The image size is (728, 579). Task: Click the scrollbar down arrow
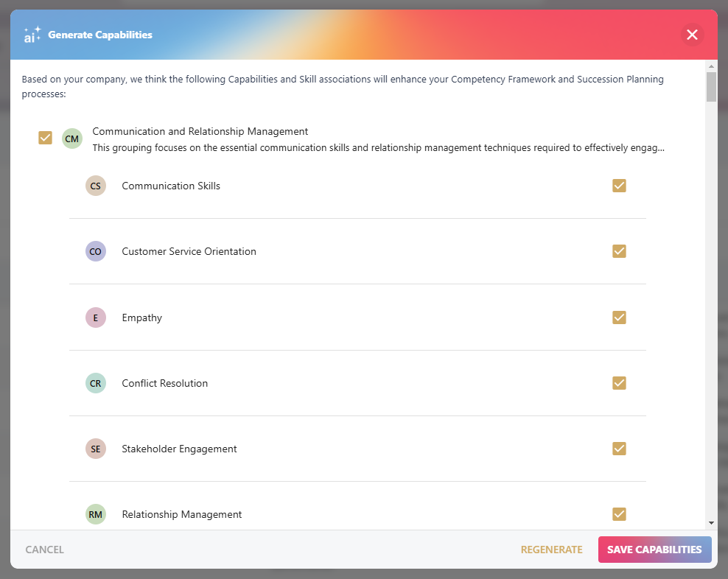click(711, 523)
